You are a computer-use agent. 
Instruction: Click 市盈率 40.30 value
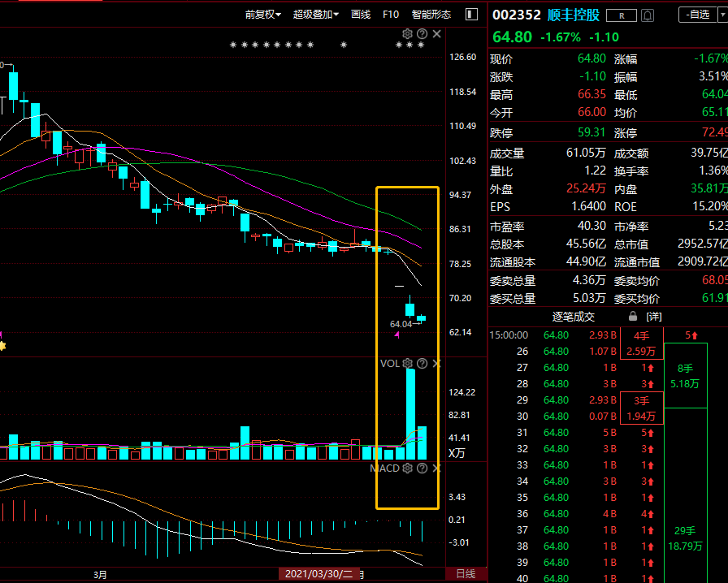pos(591,226)
